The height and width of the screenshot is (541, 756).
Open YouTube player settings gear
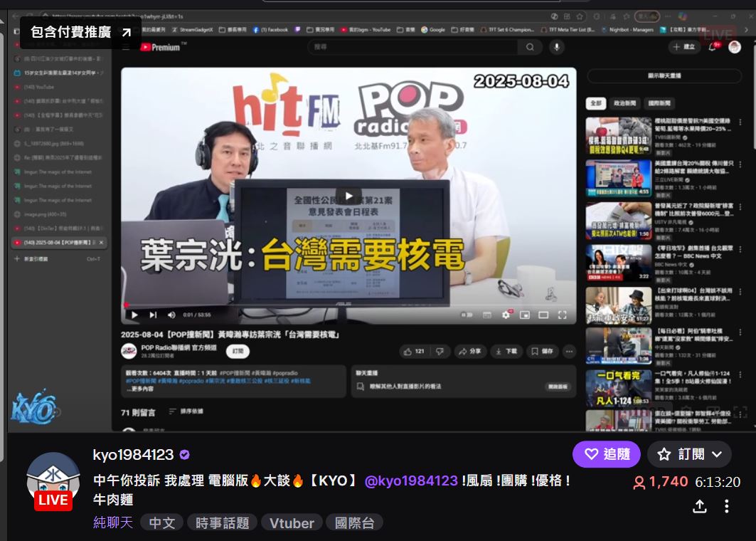506,315
